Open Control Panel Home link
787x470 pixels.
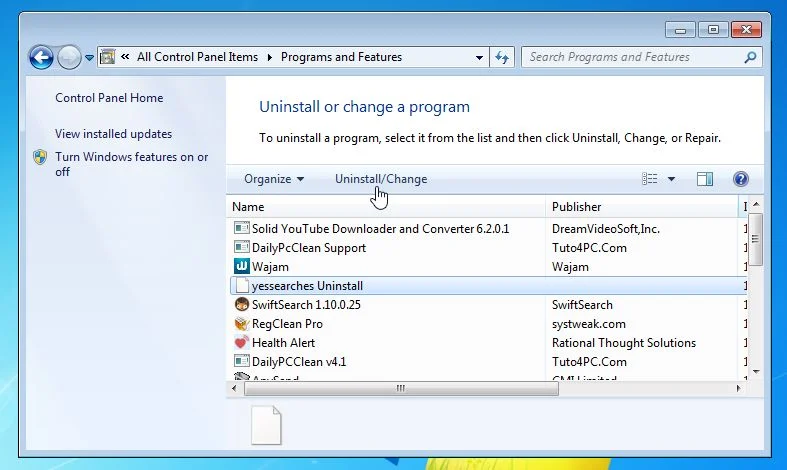(x=109, y=98)
